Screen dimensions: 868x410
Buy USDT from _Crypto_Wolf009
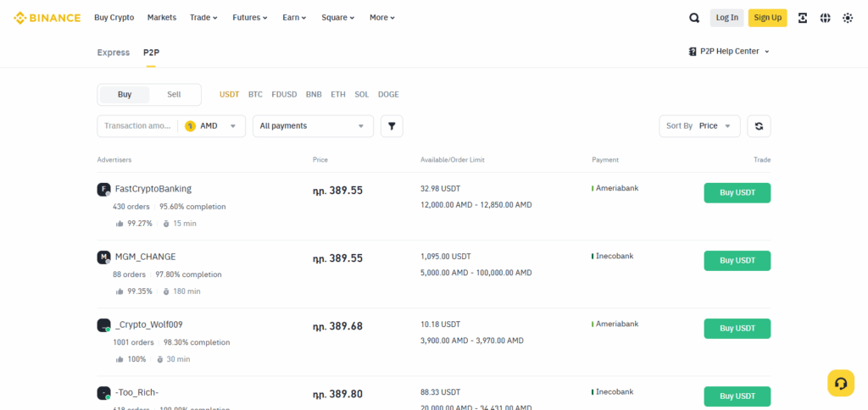[737, 329]
